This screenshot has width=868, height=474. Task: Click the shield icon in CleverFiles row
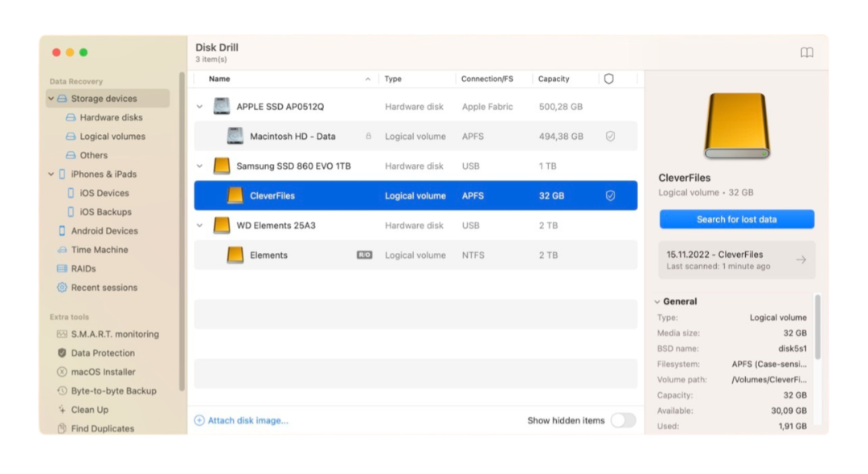610,196
